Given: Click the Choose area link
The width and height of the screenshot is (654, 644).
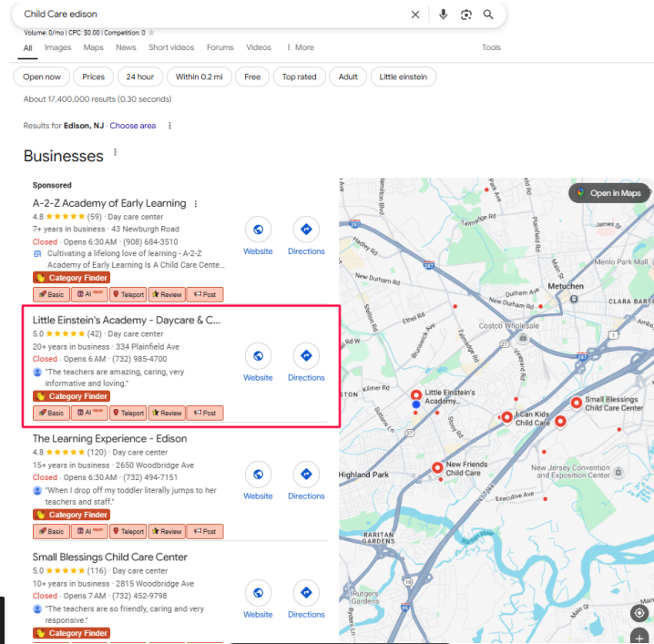Looking at the screenshot, I should 133,126.
